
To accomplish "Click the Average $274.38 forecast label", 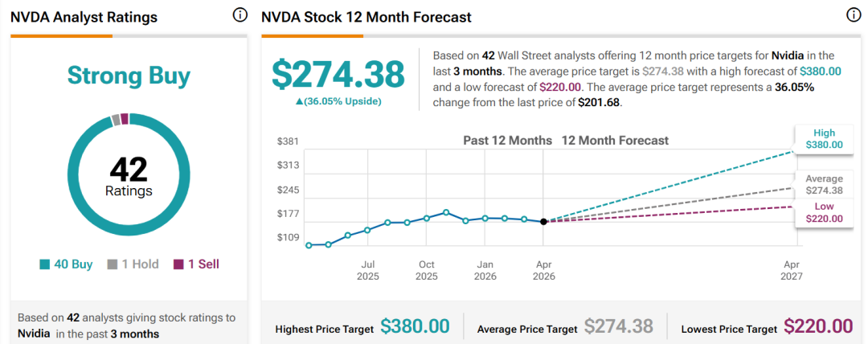I will (824, 185).
